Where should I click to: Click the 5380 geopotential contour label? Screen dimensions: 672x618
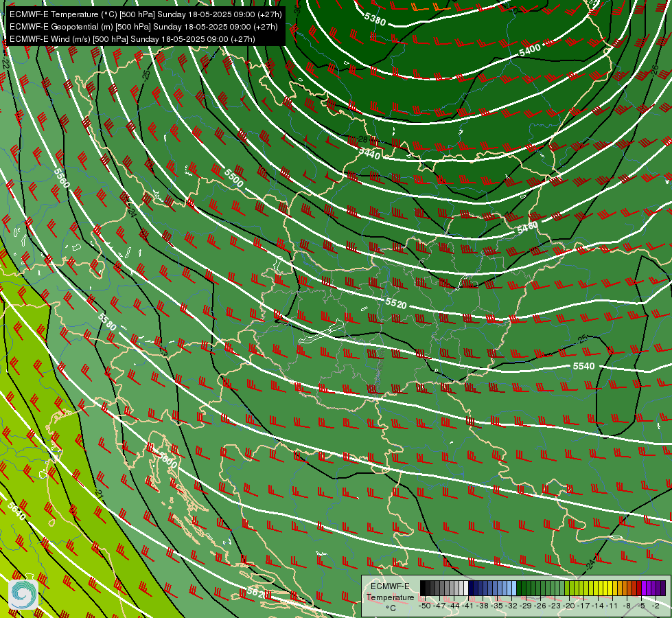pyautogui.click(x=375, y=19)
